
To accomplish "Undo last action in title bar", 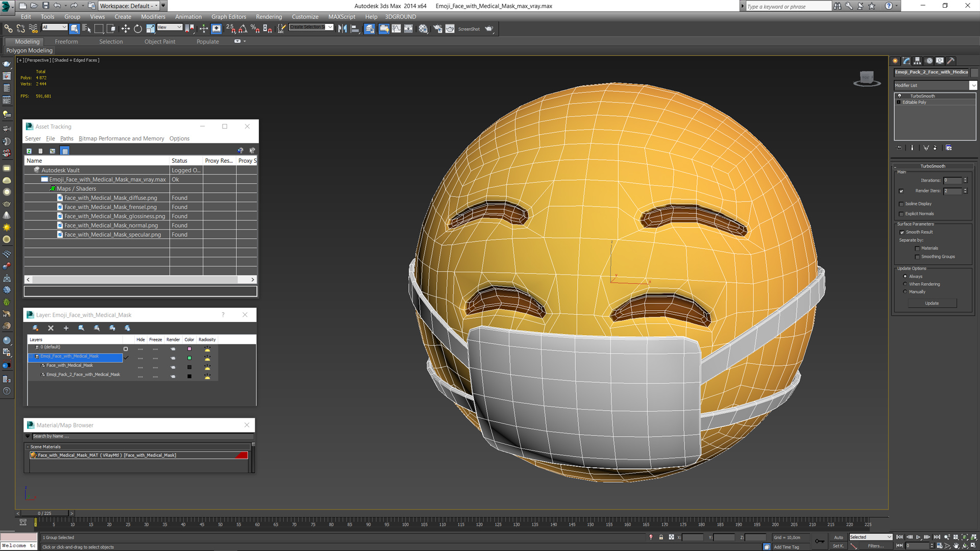I will [57, 6].
